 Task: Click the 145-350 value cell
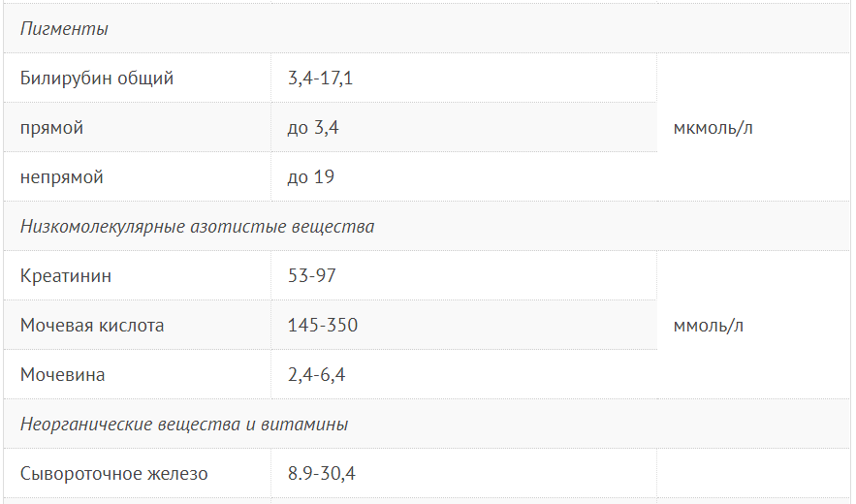(x=323, y=326)
